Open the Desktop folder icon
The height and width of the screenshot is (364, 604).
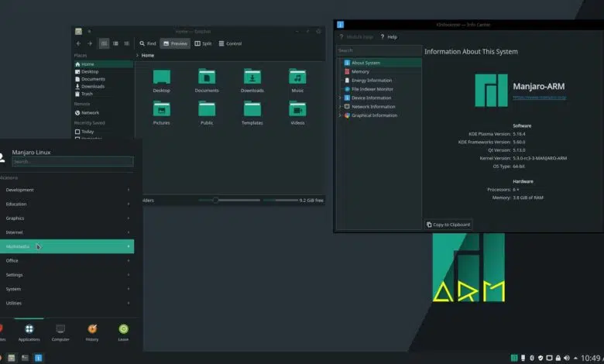pyautogui.click(x=161, y=81)
